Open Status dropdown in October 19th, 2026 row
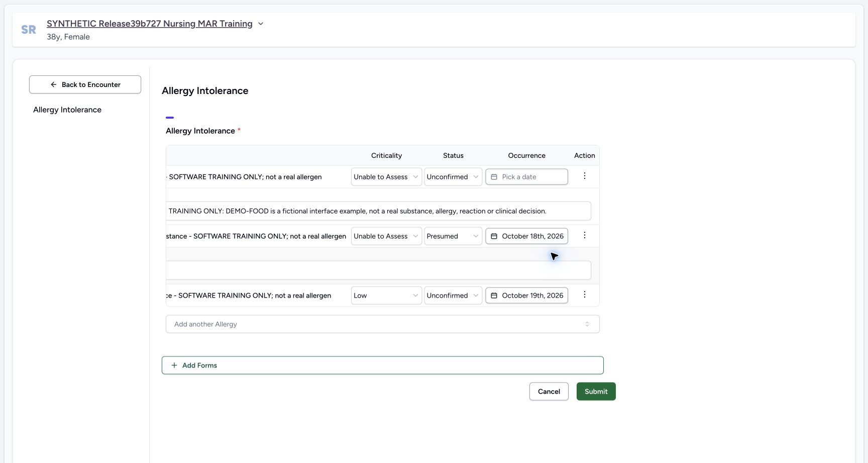 (x=453, y=296)
